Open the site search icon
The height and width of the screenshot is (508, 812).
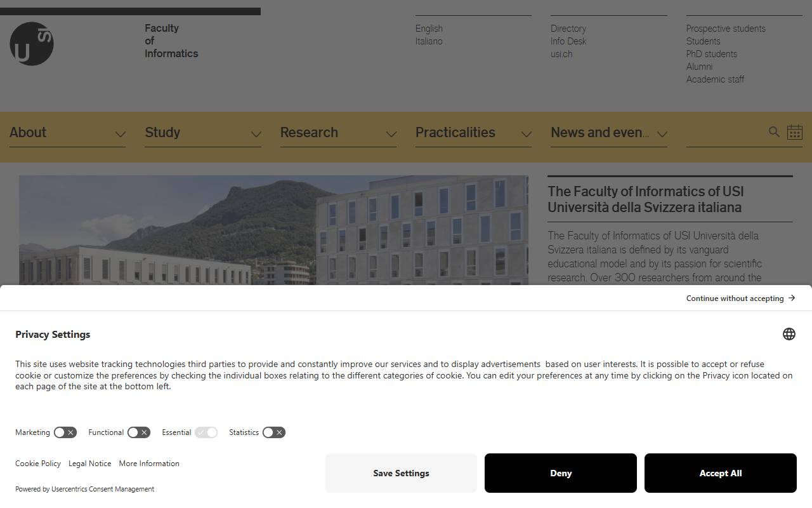[x=774, y=131]
